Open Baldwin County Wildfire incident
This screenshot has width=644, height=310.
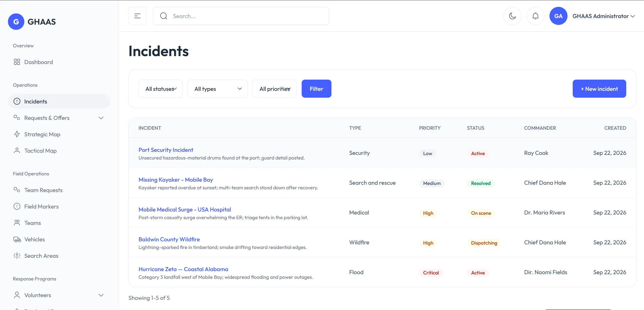(x=169, y=239)
